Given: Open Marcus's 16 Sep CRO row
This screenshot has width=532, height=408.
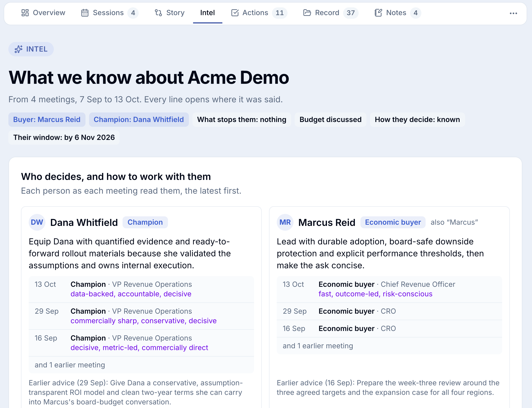Looking at the screenshot, I should [389, 329].
